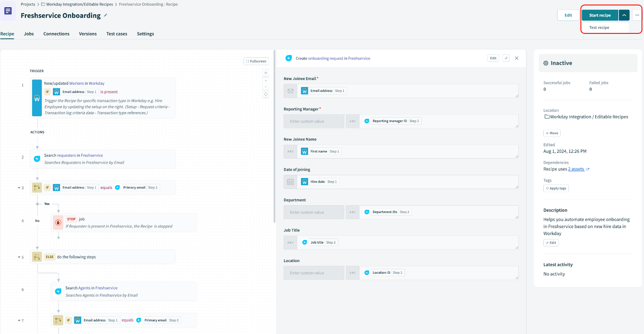Click Edit button in step detail panel
Viewport: 644px width, 334px height.
point(493,58)
